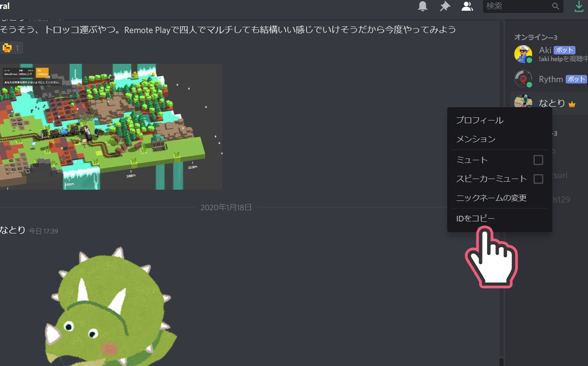Click the !aki help status text
This screenshot has height=366, width=588.
(x=563, y=58)
